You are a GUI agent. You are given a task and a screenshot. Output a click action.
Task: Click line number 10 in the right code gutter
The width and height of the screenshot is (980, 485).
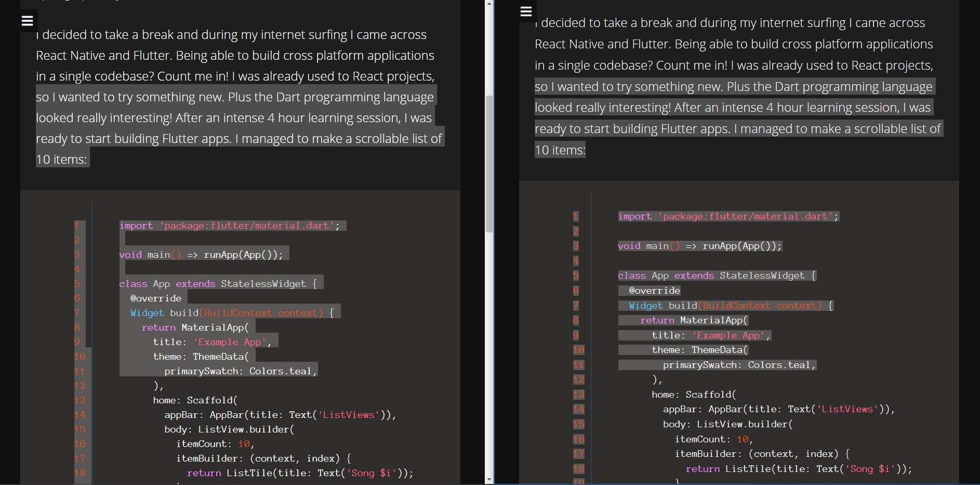click(578, 350)
